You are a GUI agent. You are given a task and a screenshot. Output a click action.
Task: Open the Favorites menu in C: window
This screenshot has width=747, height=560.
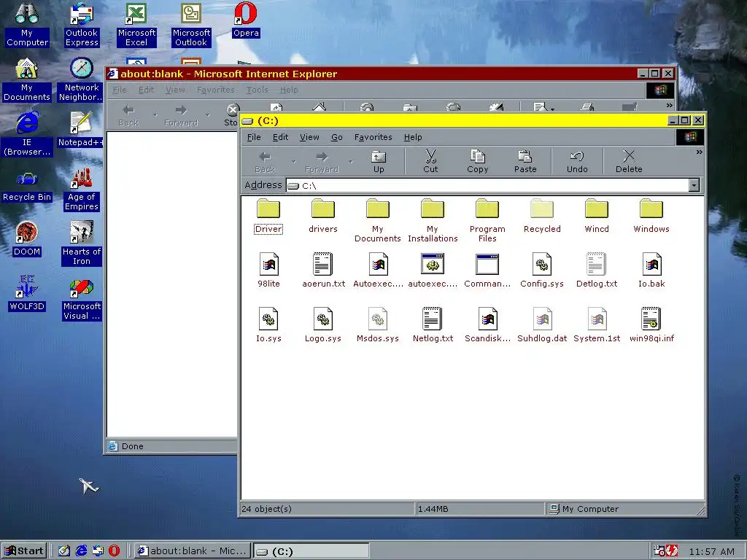373,137
